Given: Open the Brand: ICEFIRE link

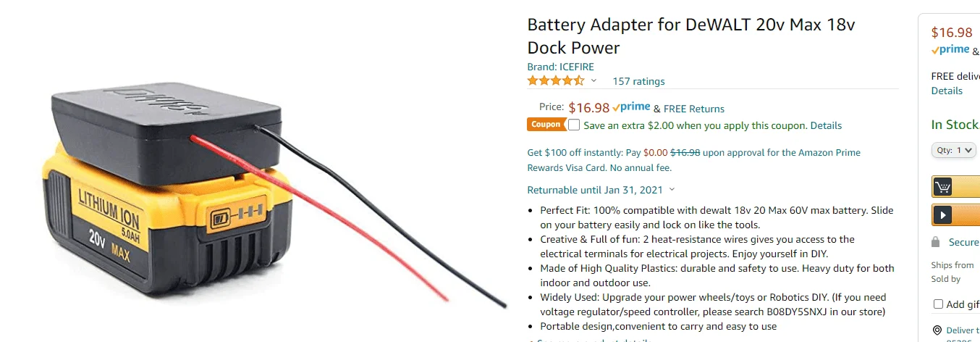Looking at the screenshot, I should pos(560,67).
